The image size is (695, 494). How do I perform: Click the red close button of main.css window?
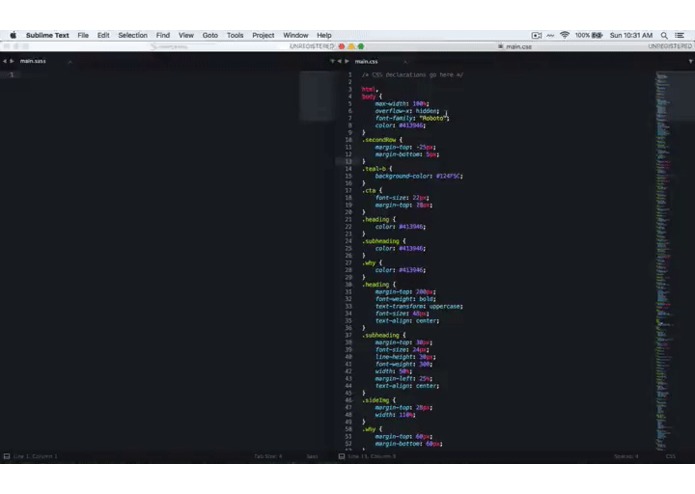click(x=342, y=46)
